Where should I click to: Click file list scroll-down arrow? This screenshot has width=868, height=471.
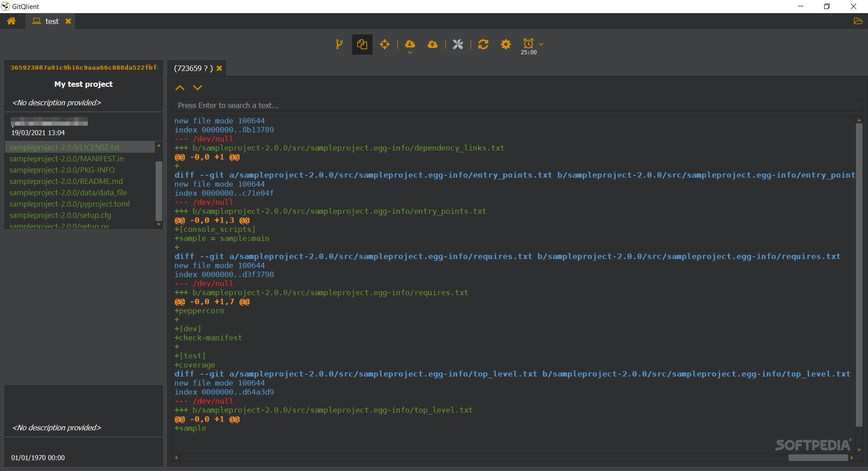(159, 224)
